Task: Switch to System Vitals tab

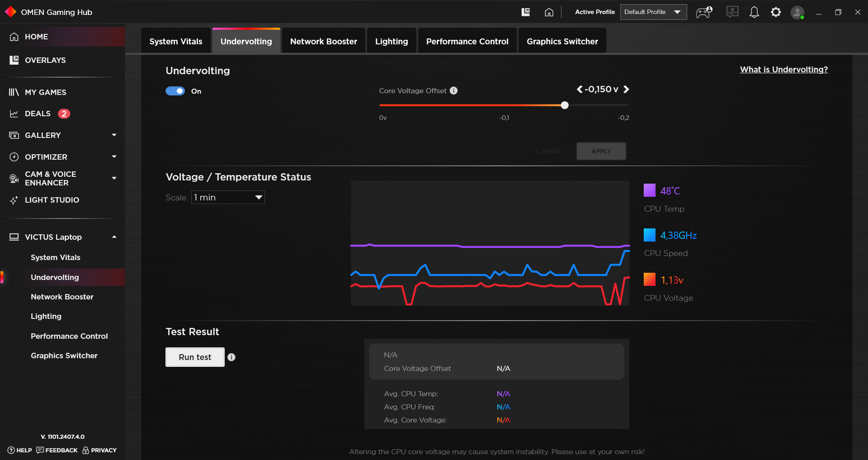Action: 176,41
